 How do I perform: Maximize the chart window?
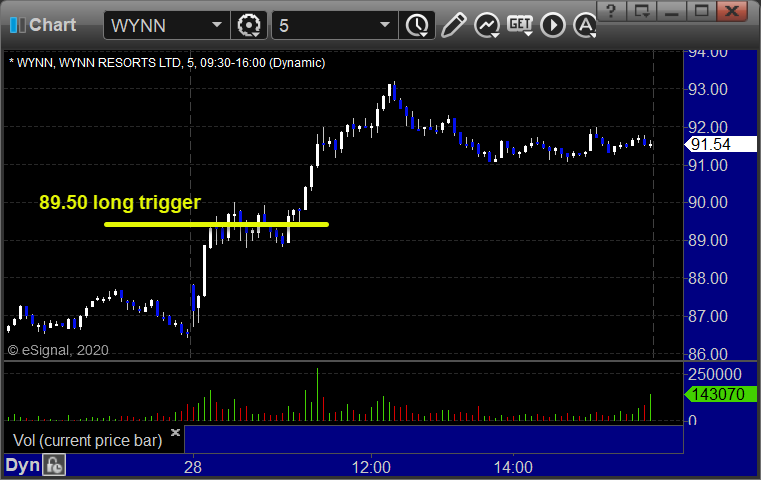click(x=701, y=11)
